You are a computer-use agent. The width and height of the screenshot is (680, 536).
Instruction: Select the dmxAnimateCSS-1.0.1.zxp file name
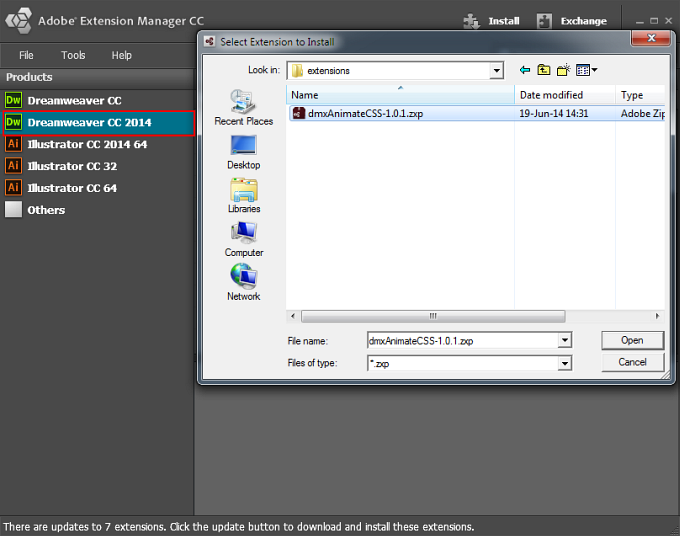(x=365, y=114)
